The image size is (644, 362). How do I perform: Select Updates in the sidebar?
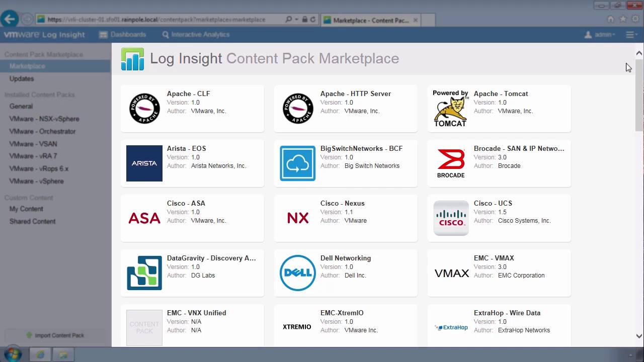[x=22, y=78]
